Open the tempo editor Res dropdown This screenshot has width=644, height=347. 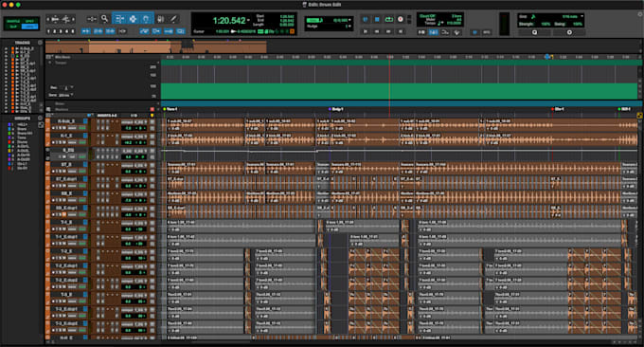(x=72, y=87)
